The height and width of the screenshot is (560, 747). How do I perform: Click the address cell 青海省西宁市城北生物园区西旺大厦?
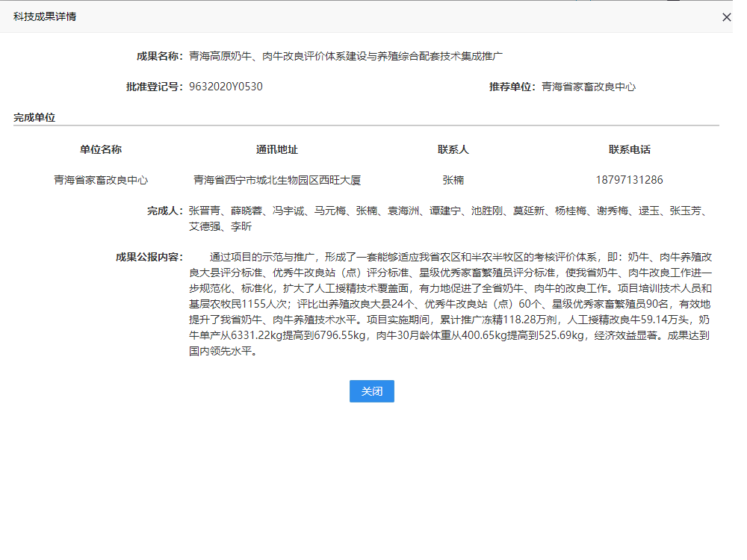click(277, 180)
